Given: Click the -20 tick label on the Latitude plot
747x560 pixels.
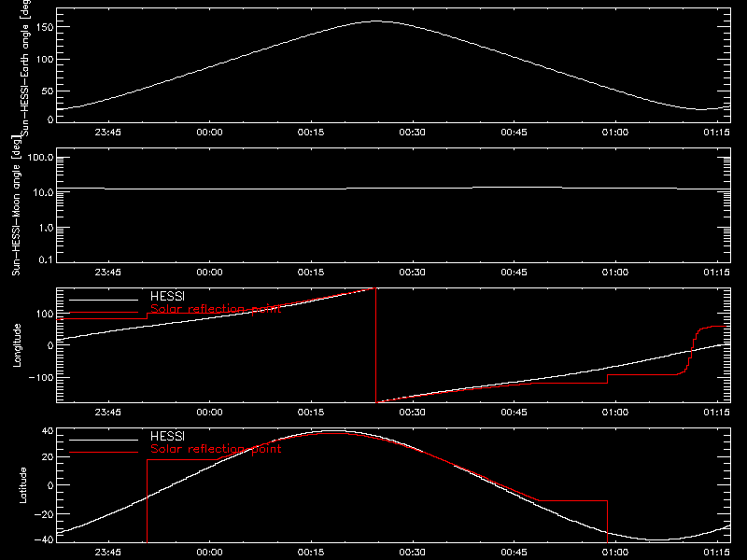Looking at the screenshot, I should (44, 514).
